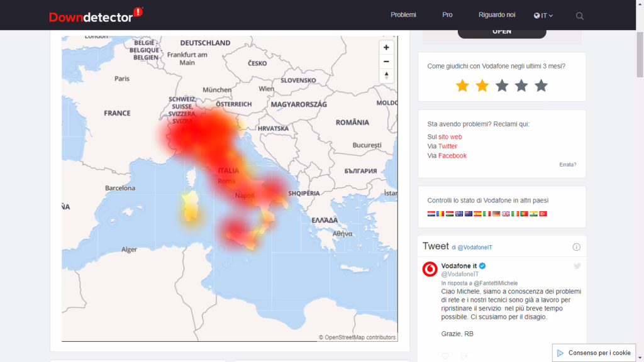Click the 'Vodafone it' account name
The width and height of the screenshot is (644, 362).
(x=458, y=266)
